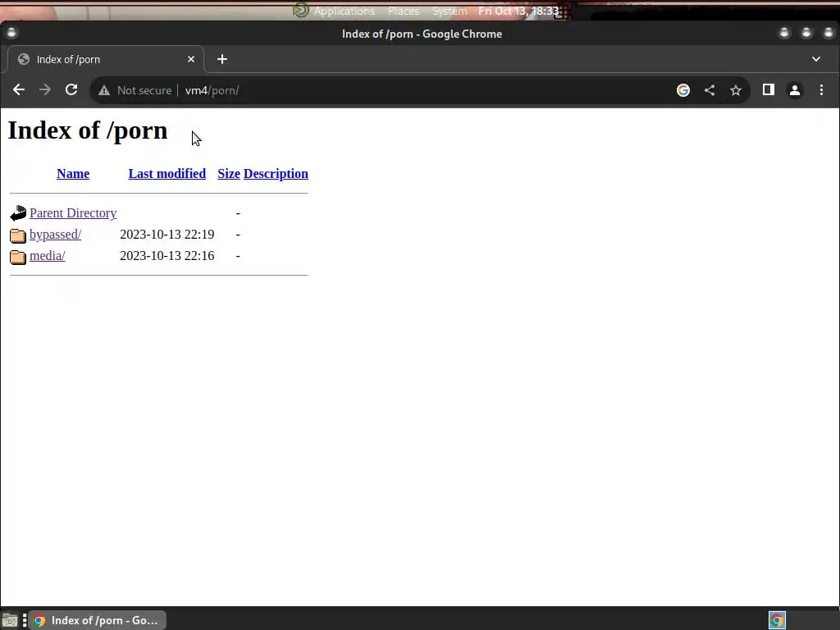This screenshot has height=630, width=840.
Task: Open a new tab with the plus button
Action: pos(222,59)
